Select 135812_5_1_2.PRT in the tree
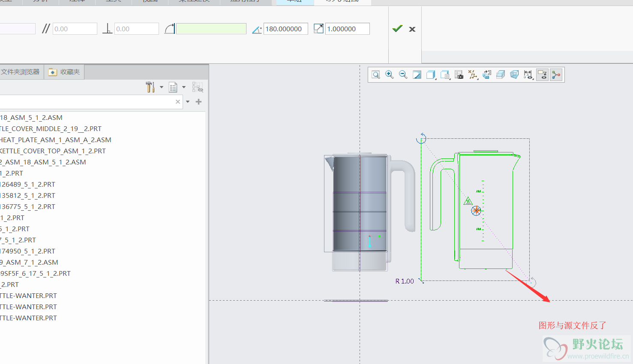This screenshot has width=633, height=364. coord(27,195)
